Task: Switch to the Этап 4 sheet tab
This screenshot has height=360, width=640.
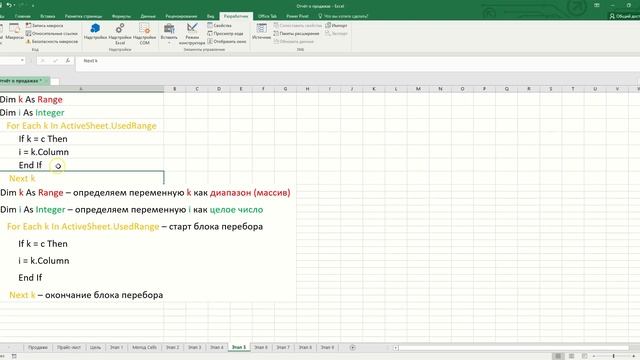Action: [217, 347]
